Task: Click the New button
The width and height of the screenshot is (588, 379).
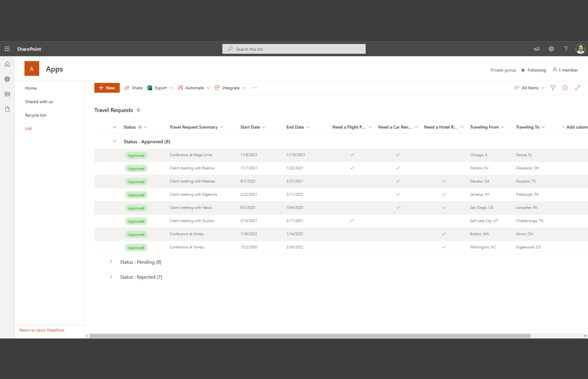Action: 107,88
